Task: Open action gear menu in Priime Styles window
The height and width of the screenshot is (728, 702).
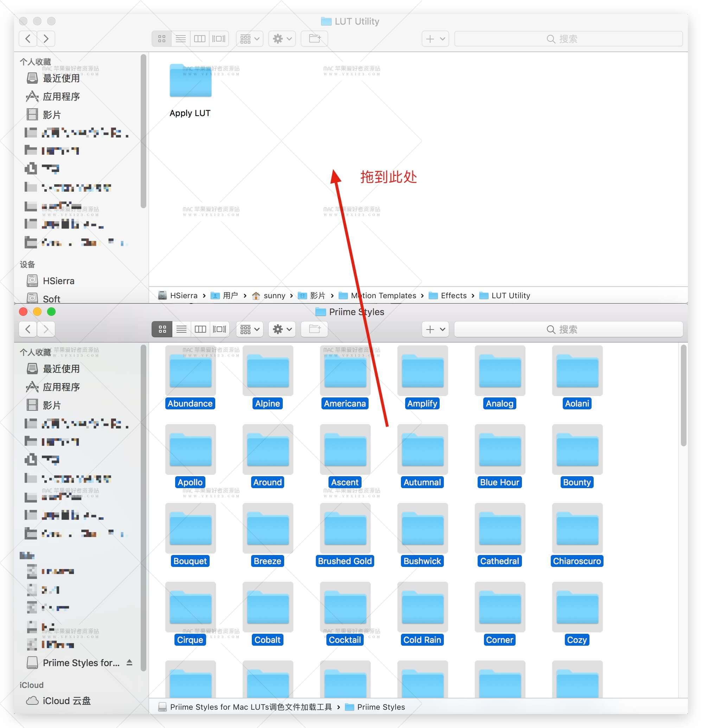Action: click(x=282, y=329)
